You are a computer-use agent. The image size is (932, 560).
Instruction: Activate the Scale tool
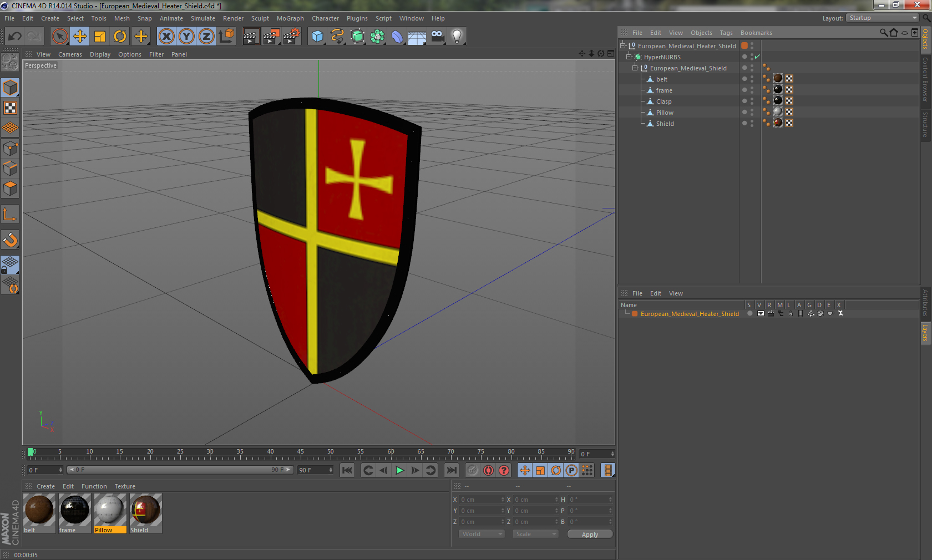(100, 37)
